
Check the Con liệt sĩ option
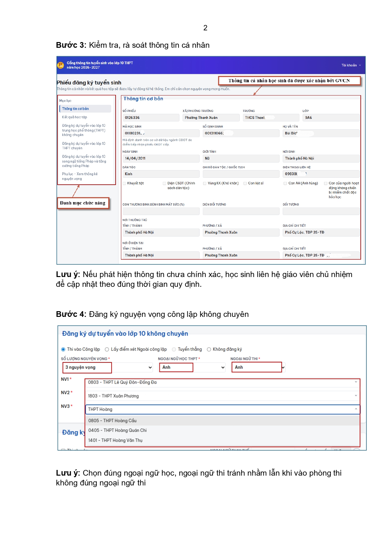tap(245, 183)
